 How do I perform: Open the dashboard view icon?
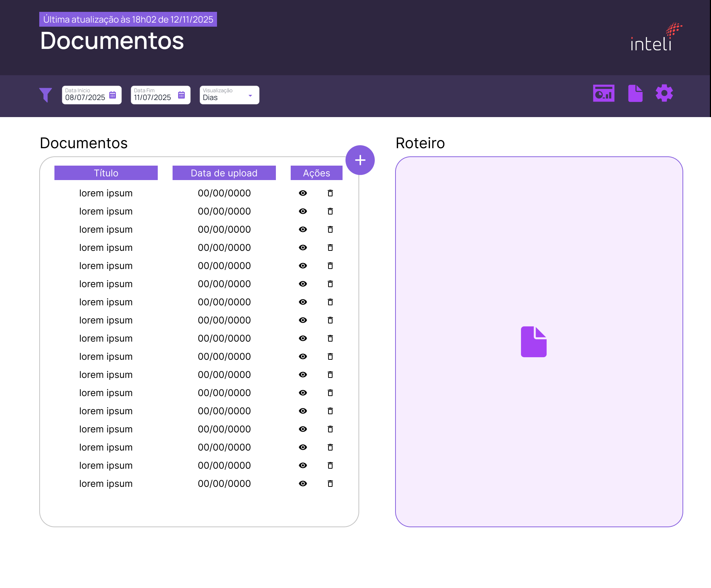point(603,93)
